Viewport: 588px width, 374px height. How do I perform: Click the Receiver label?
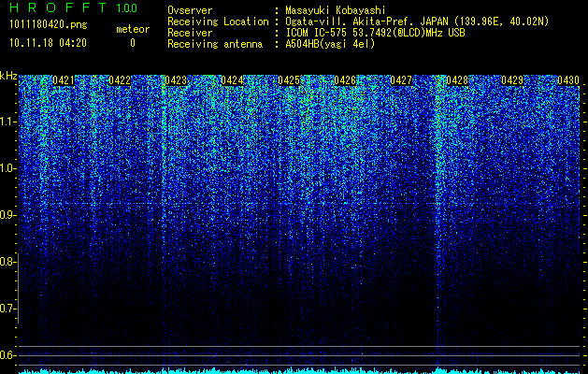click(x=190, y=33)
